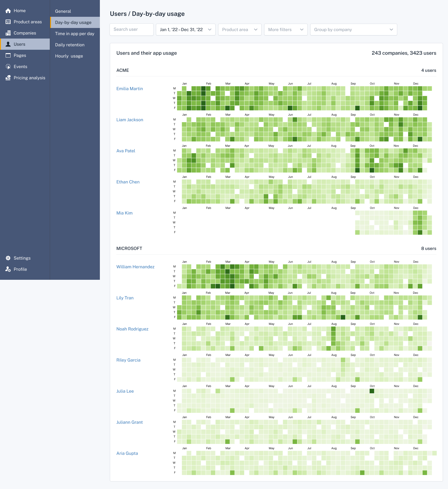Viewport: 448px width, 489px height.
Task: Open the General submenu item
Action: 63,12
